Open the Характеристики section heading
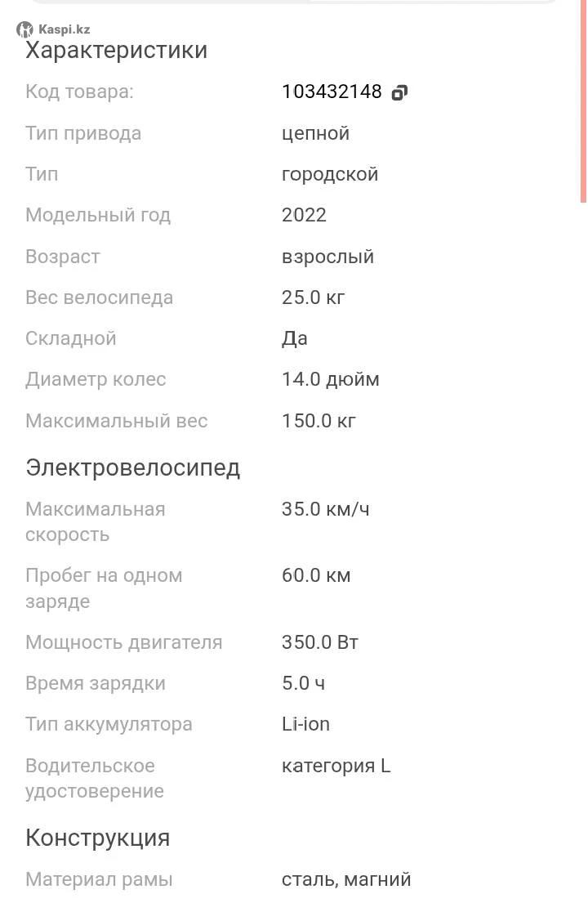Viewport: 588px width, 903px height. [116, 50]
